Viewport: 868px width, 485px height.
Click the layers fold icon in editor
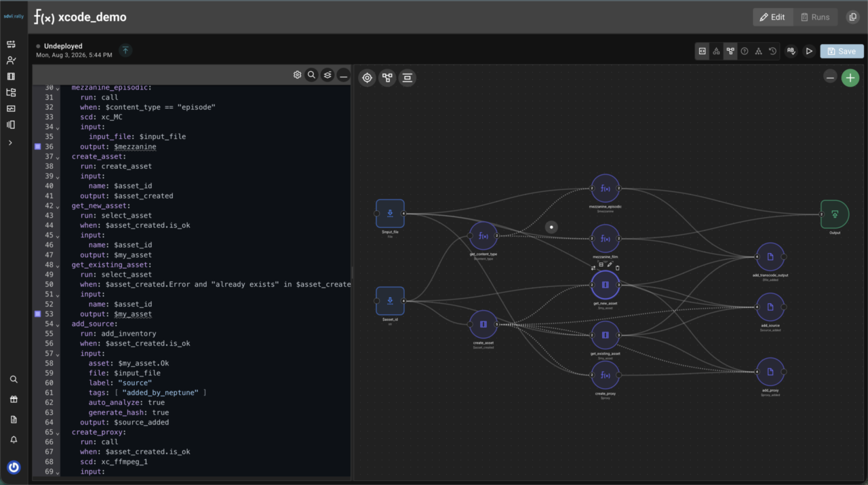(x=328, y=75)
